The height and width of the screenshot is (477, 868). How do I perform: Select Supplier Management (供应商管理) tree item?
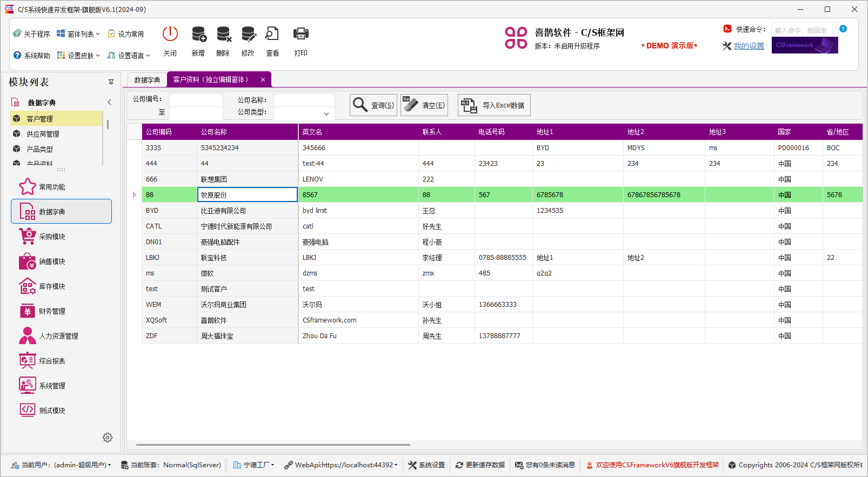(x=57, y=133)
